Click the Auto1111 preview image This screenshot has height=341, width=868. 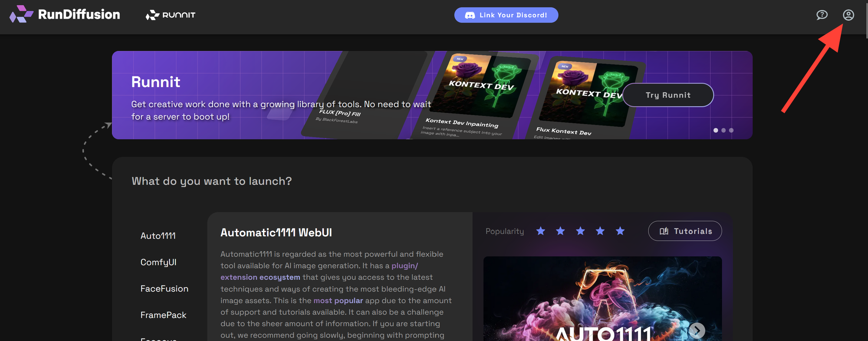click(x=603, y=298)
